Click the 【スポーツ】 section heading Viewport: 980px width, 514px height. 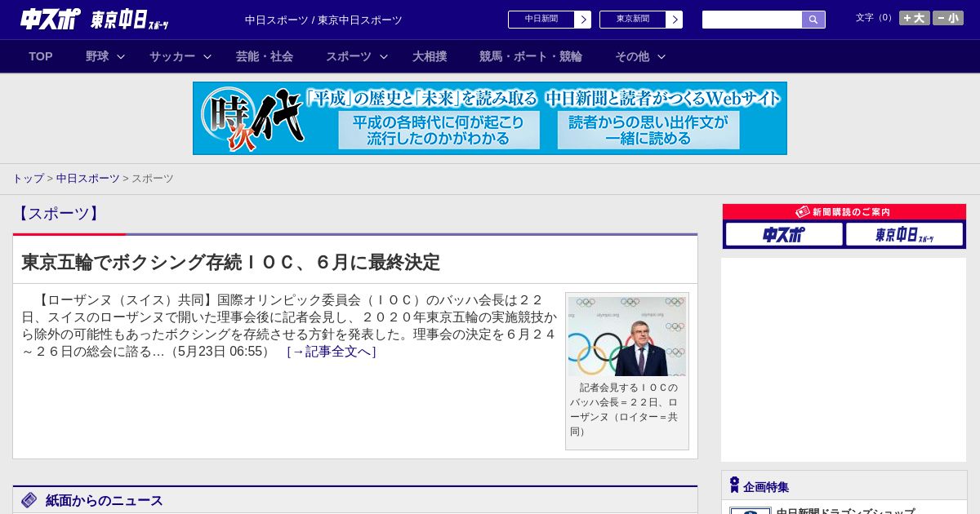pos(58,214)
